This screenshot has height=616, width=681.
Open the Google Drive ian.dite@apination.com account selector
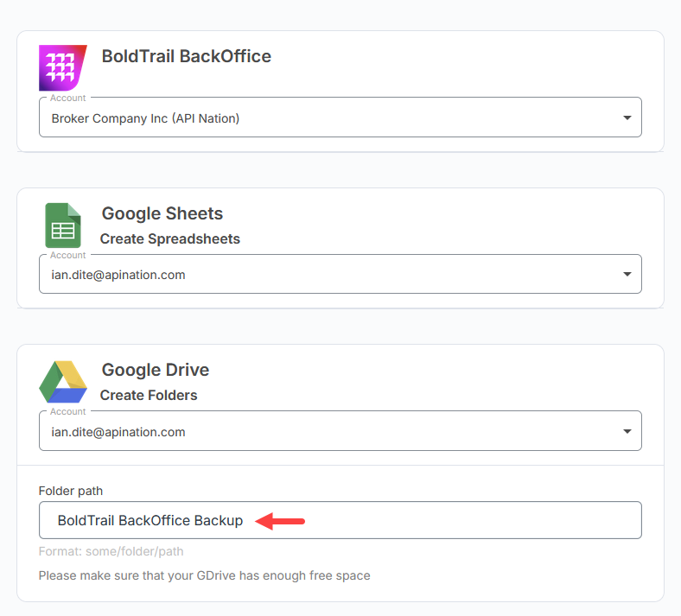[x=340, y=430]
